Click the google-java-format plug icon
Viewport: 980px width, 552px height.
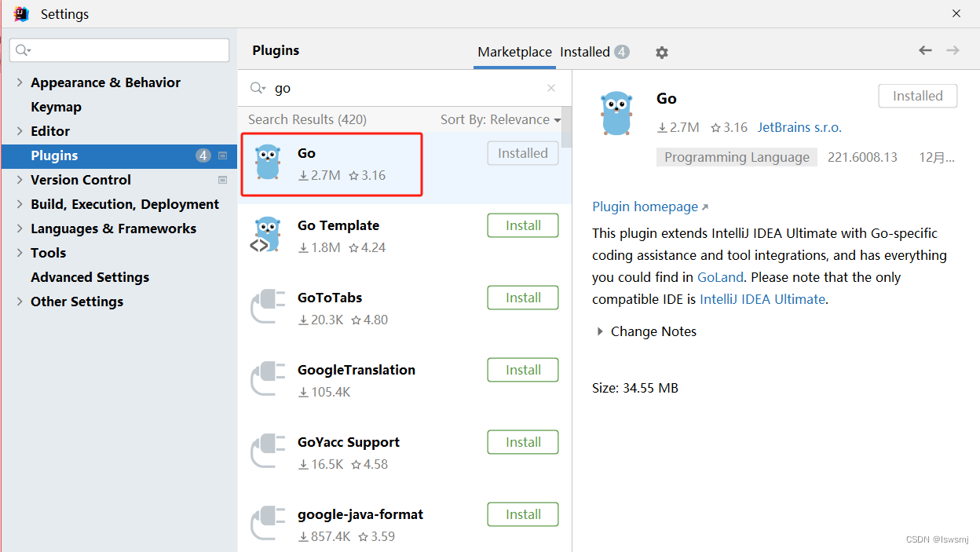268,524
